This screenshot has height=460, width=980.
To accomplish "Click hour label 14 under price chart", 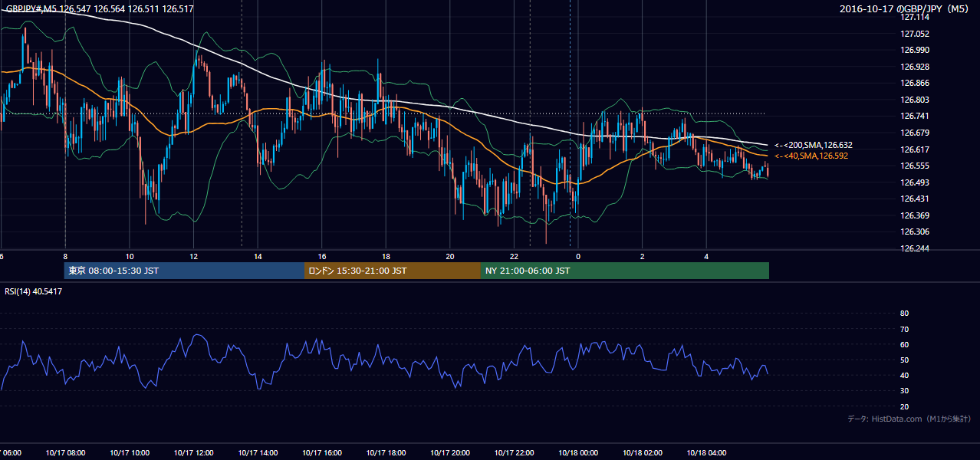I will click(x=258, y=256).
